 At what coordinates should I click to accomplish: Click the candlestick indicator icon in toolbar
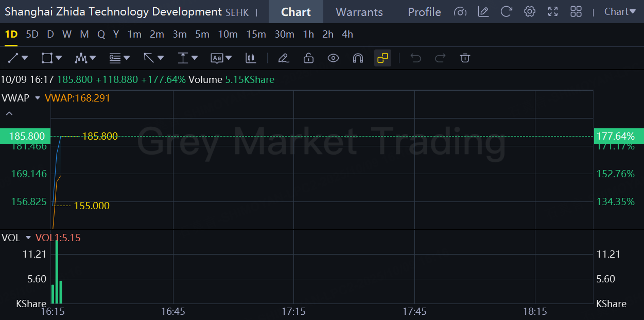pyautogui.click(x=251, y=58)
